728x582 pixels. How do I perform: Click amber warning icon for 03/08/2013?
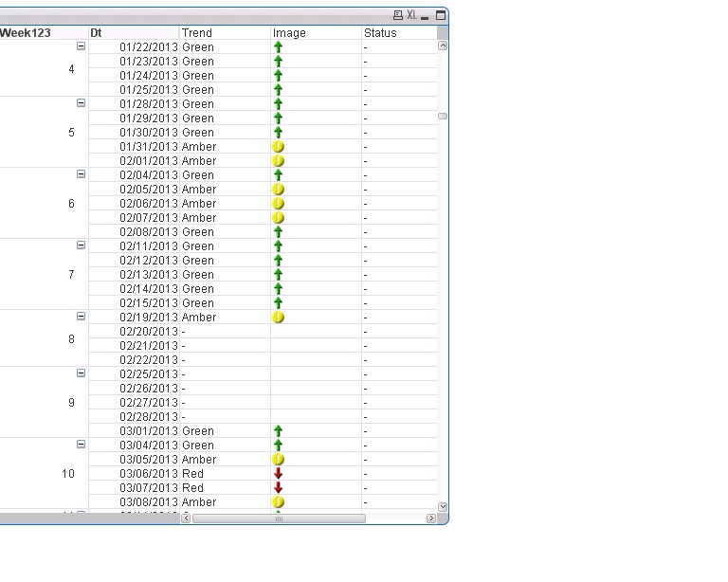pos(278,501)
